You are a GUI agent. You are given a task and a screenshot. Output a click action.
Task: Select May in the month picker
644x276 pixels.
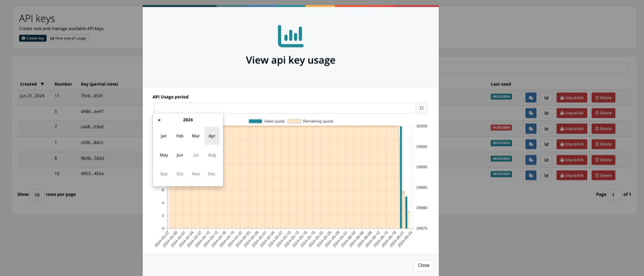click(x=164, y=155)
